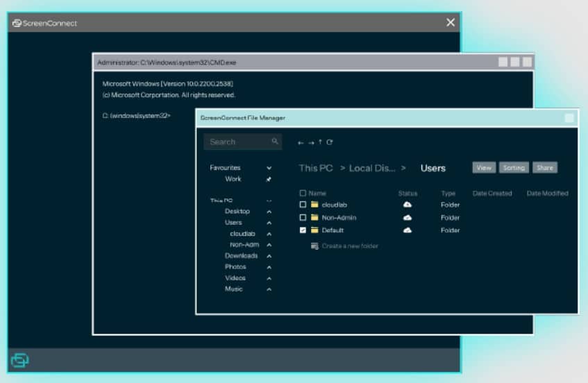Go up one folder level arrow
588x383 pixels.
tap(320, 142)
